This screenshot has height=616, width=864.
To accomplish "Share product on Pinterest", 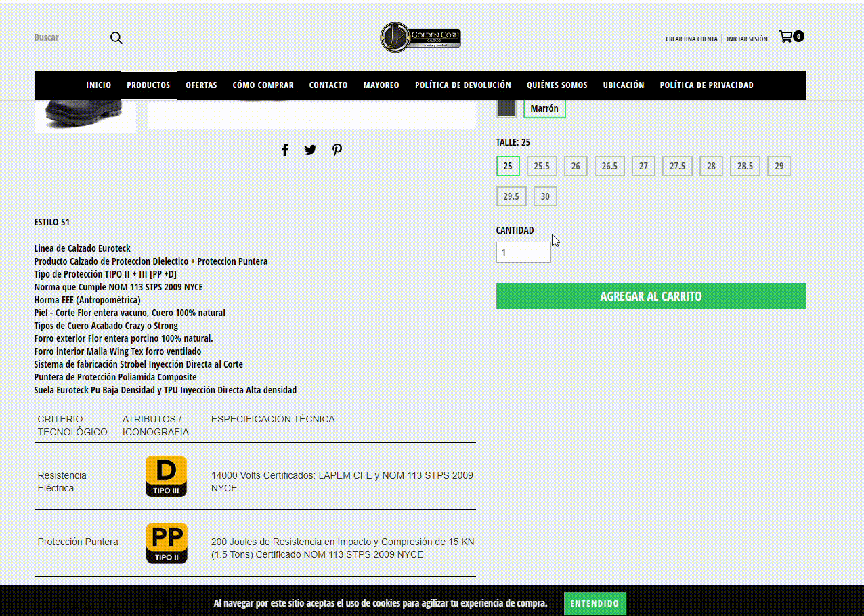I will click(337, 150).
